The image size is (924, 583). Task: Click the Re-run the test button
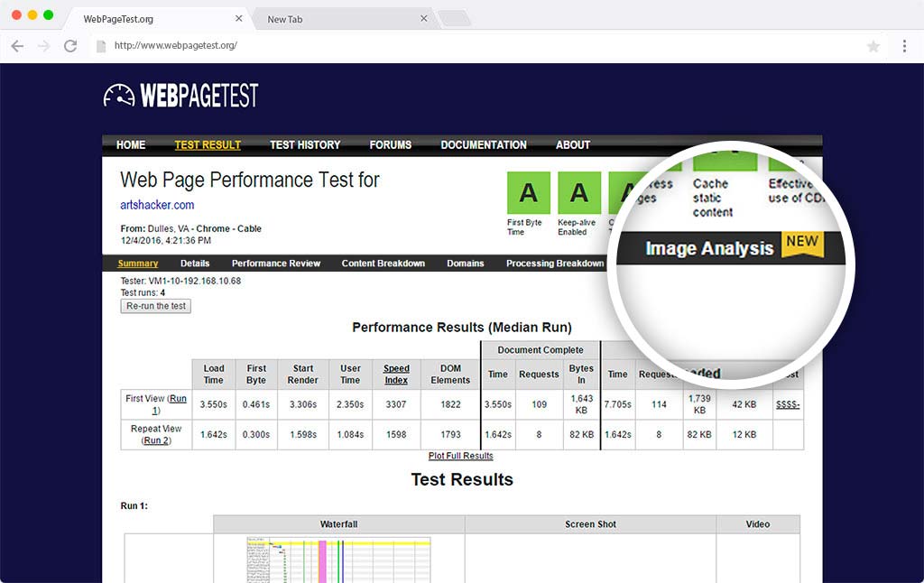click(155, 306)
